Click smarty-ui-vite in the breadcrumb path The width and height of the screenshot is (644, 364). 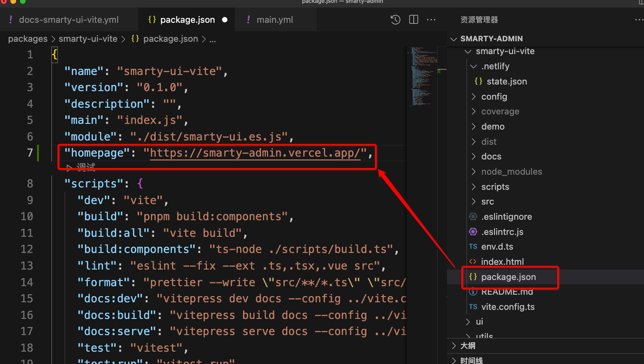(x=88, y=39)
